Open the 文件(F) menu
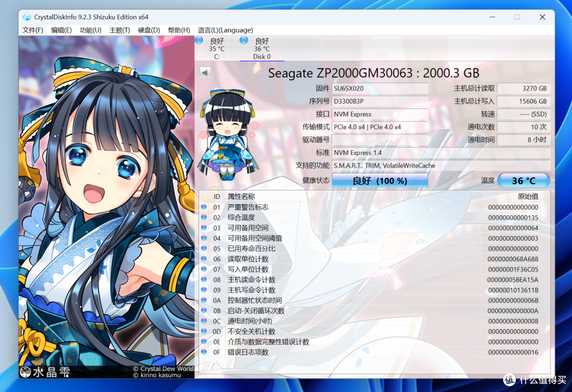572x392 pixels. pyautogui.click(x=32, y=30)
